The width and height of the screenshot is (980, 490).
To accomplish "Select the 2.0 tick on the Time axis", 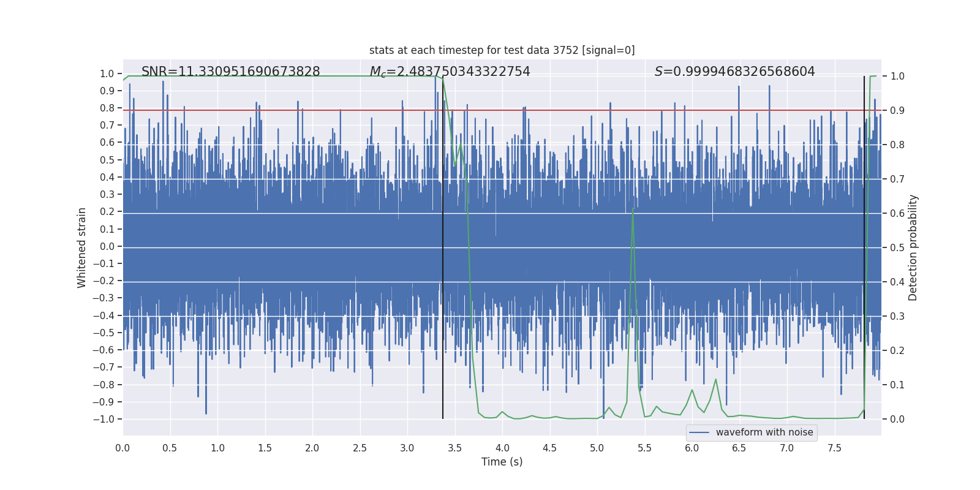I will 312,448.
